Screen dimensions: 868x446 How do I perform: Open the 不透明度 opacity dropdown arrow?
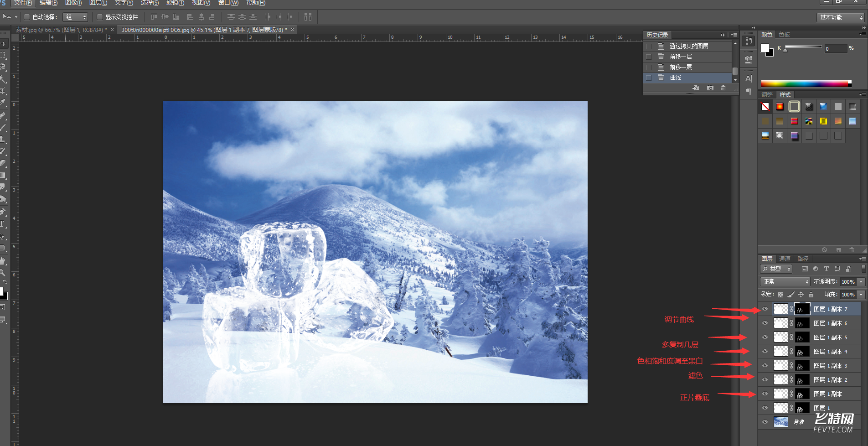click(861, 282)
